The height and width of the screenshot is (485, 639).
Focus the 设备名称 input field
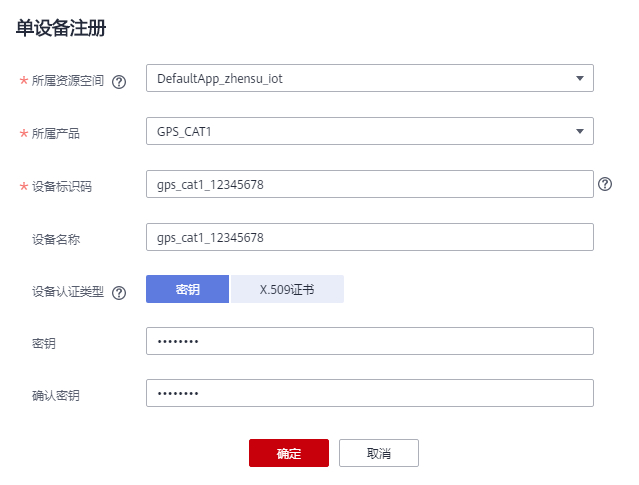(370, 237)
